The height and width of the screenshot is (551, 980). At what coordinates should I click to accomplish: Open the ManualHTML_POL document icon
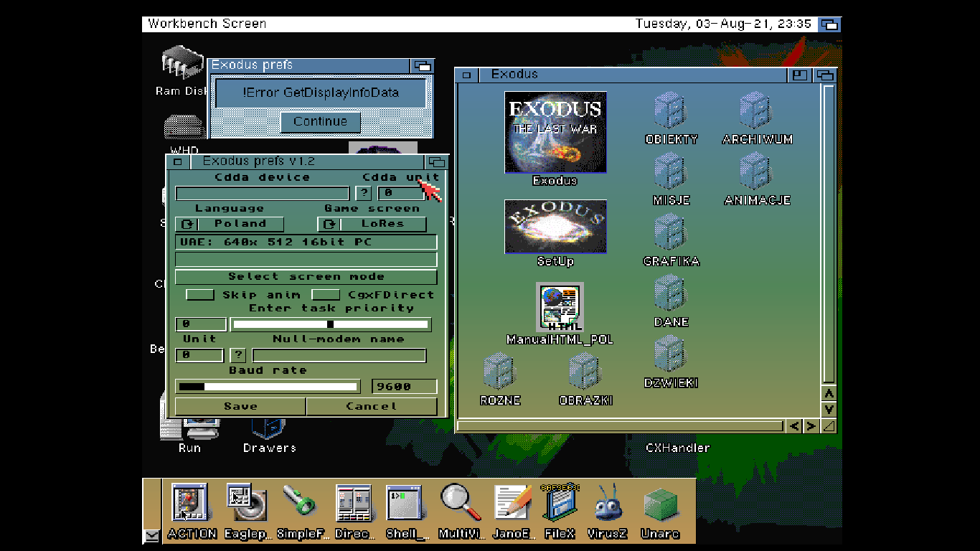560,307
